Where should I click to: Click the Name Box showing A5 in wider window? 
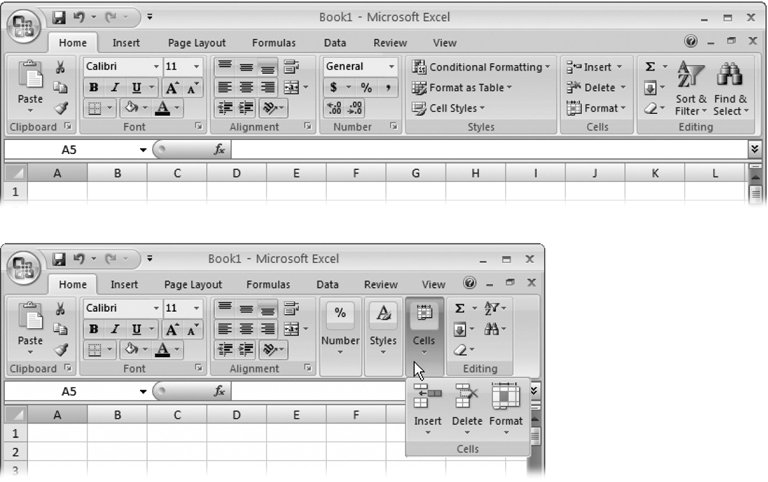coord(70,149)
